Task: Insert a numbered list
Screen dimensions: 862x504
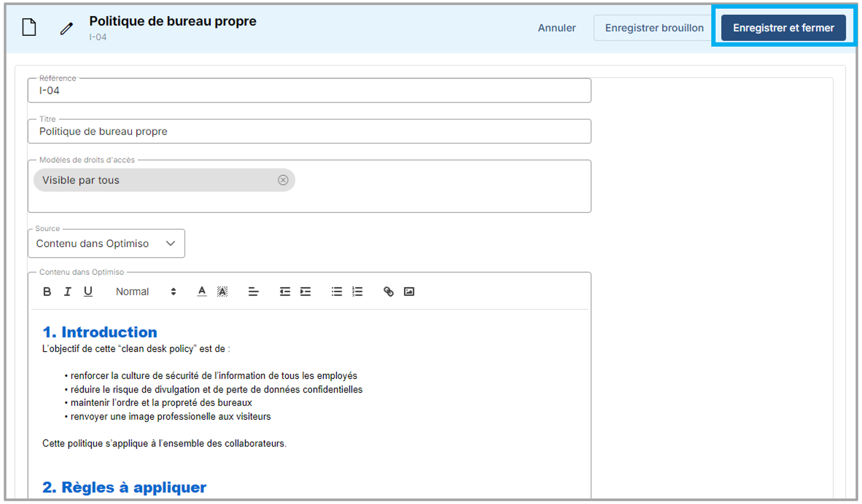Action: click(357, 292)
